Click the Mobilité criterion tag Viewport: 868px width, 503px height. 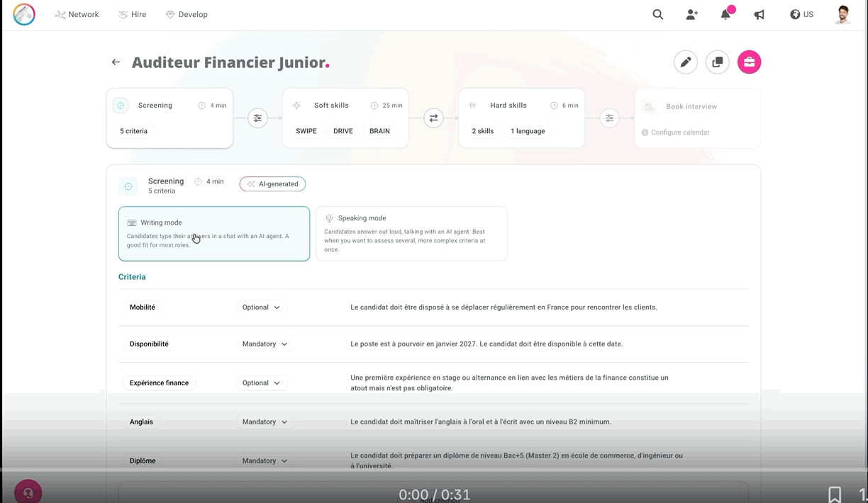tap(143, 307)
